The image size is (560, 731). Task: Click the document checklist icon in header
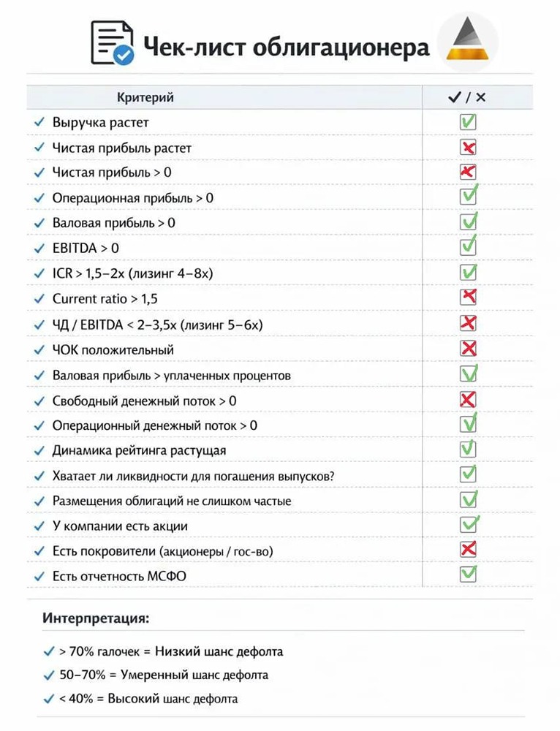coord(112,43)
